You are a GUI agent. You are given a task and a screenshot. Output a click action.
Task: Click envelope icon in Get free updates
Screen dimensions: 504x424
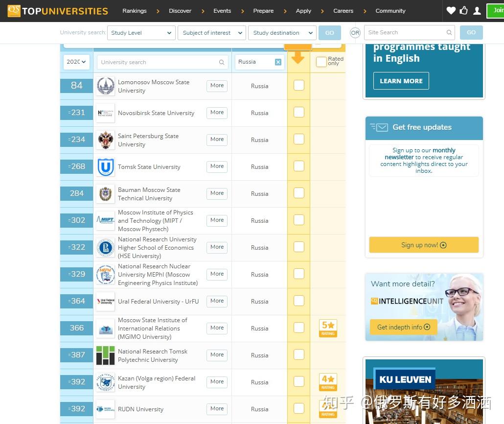coord(379,127)
